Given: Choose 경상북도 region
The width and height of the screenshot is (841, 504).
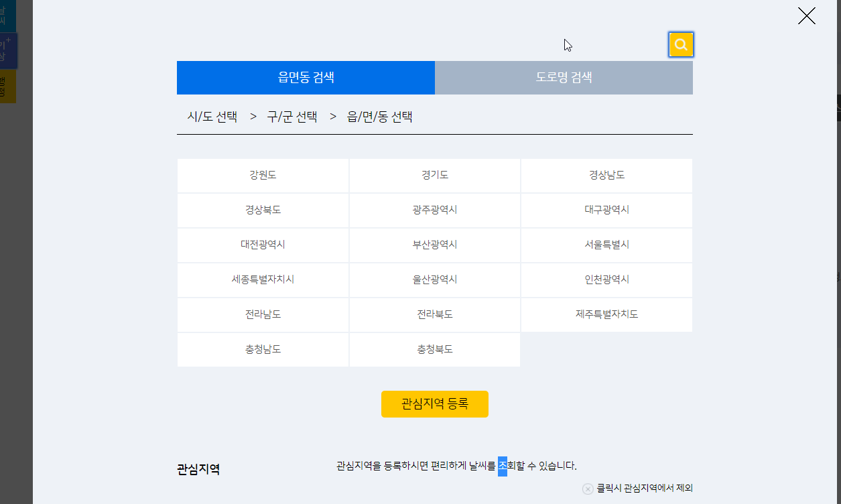Looking at the screenshot, I should (263, 210).
